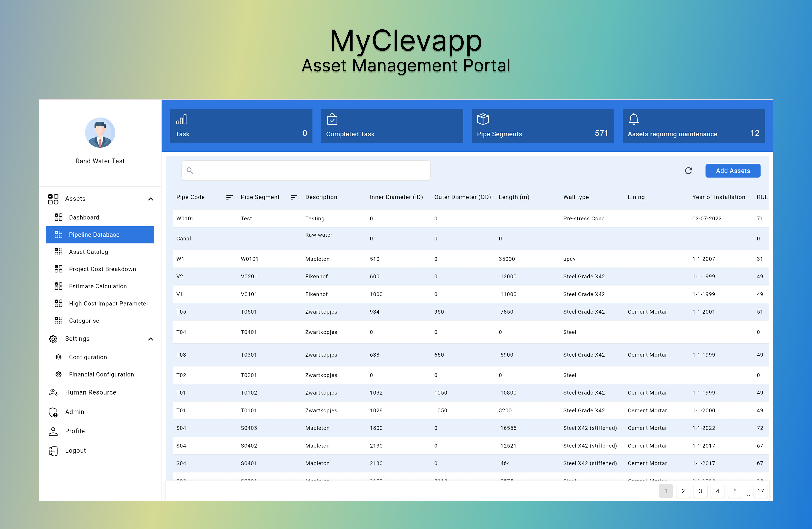
Task: Select Pipeline Database in sidebar
Action: [100, 235]
